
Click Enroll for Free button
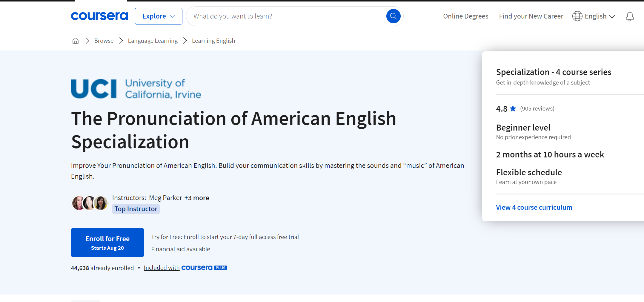point(107,243)
